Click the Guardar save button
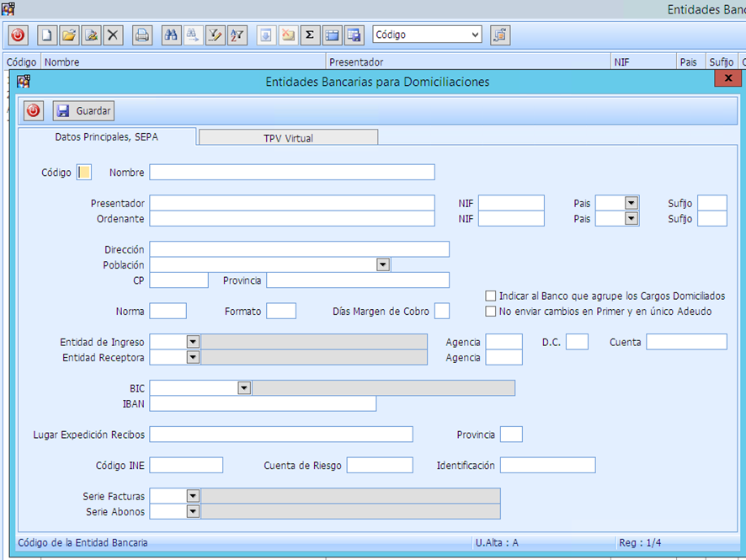This screenshot has width=746, height=560. point(83,111)
